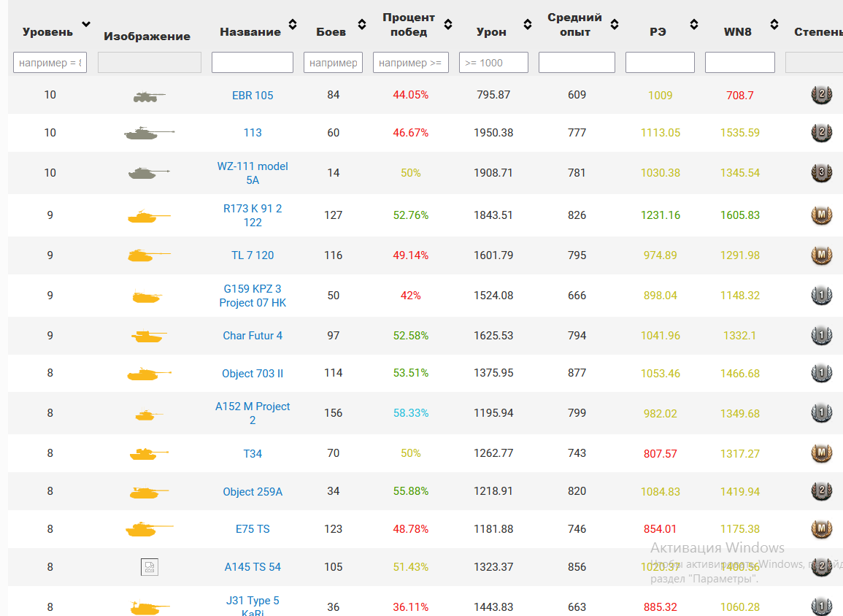This screenshot has width=843, height=616.
Task: Click the Урон filter input field
Action: click(493, 63)
